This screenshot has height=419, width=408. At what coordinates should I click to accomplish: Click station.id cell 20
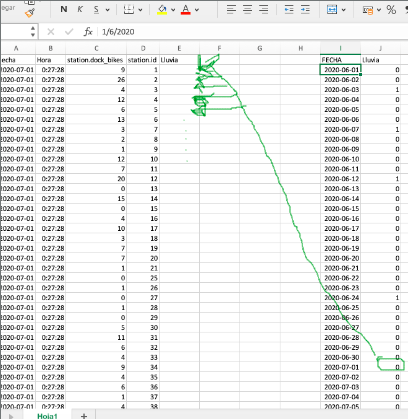(x=143, y=258)
